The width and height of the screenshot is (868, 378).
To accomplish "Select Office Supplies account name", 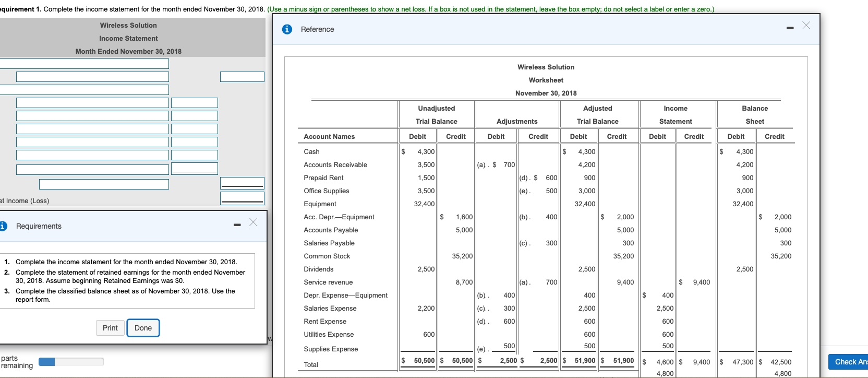I will click(327, 191).
